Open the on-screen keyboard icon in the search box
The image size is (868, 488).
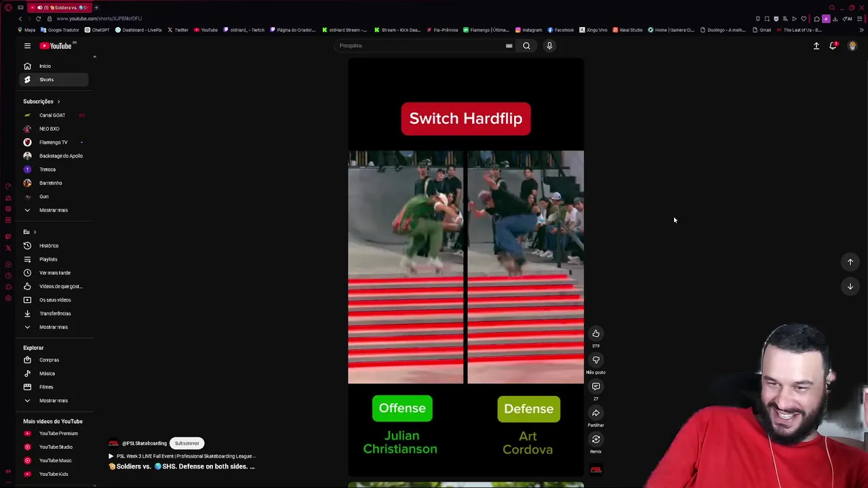pyautogui.click(x=509, y=45)
